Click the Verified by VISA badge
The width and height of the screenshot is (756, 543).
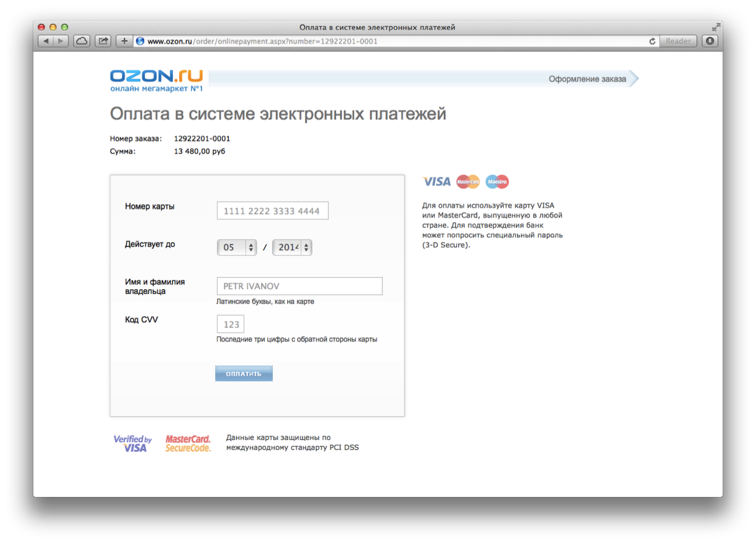click(x=133, y=443)
